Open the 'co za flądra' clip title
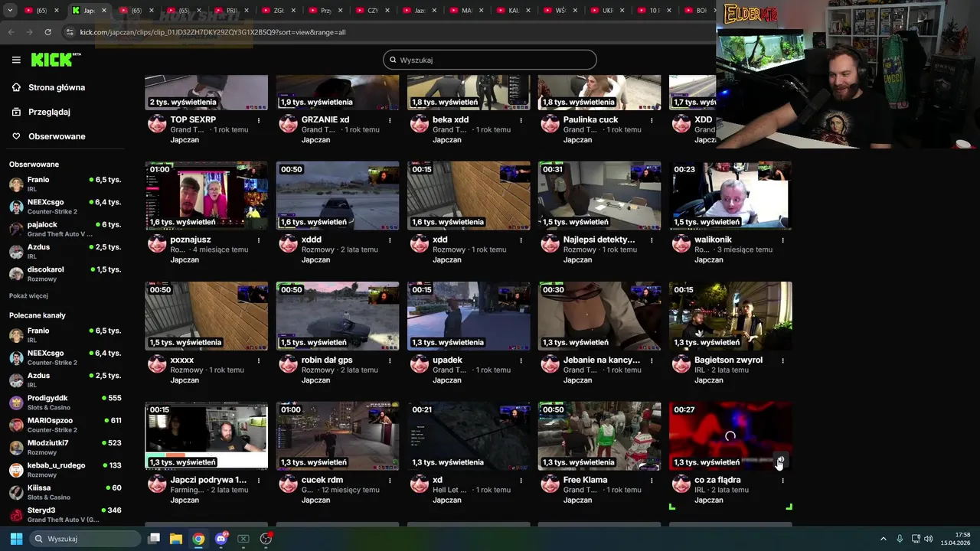Image resolution: width=980 pixels, height=551 pixels. 717,480
